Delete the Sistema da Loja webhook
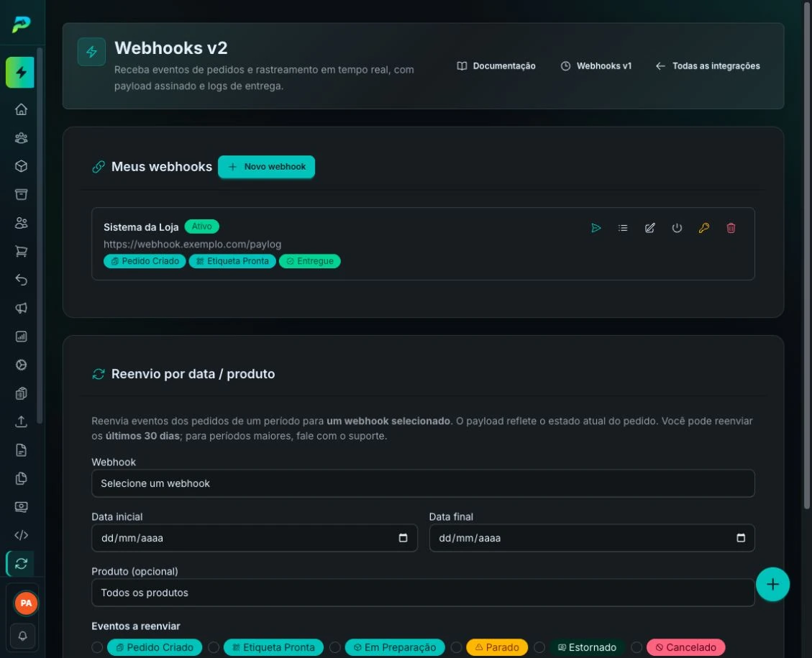The height and width of the screenshot is (658, 812). pyautogui.click(x=731, y=228)
